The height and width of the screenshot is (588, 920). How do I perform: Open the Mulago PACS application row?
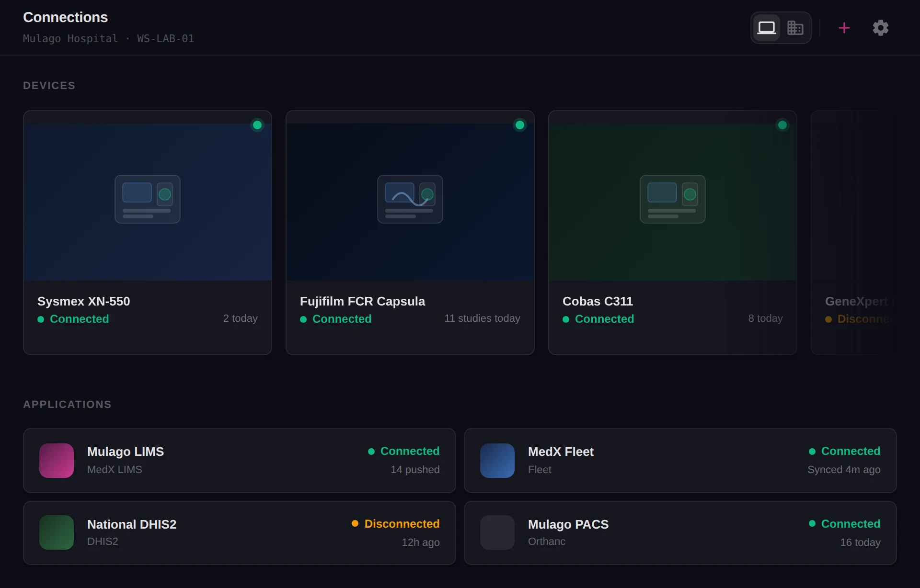(680, 533)
